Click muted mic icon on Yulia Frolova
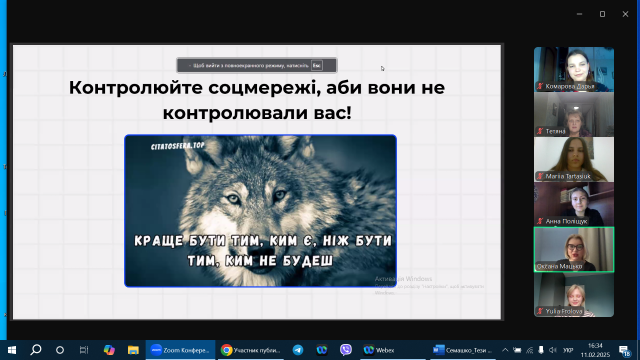The width and height of the screenshot is (640, 360). coord(540,311)
